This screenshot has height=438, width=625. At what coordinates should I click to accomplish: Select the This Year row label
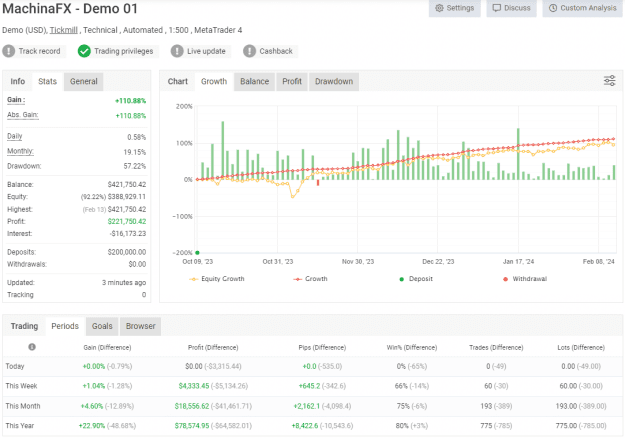tap(20, 426)
